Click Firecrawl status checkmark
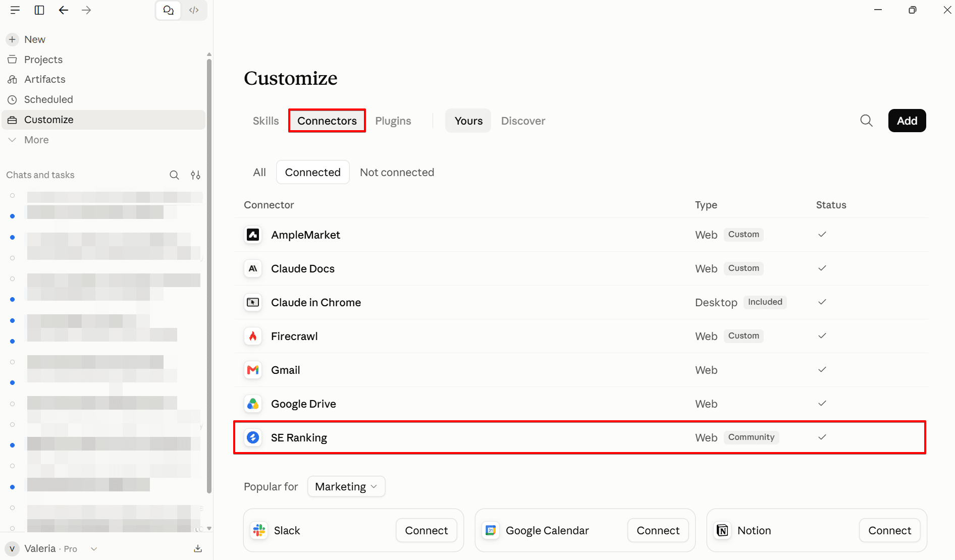955x560 pixels. click(x=822, y=335)
